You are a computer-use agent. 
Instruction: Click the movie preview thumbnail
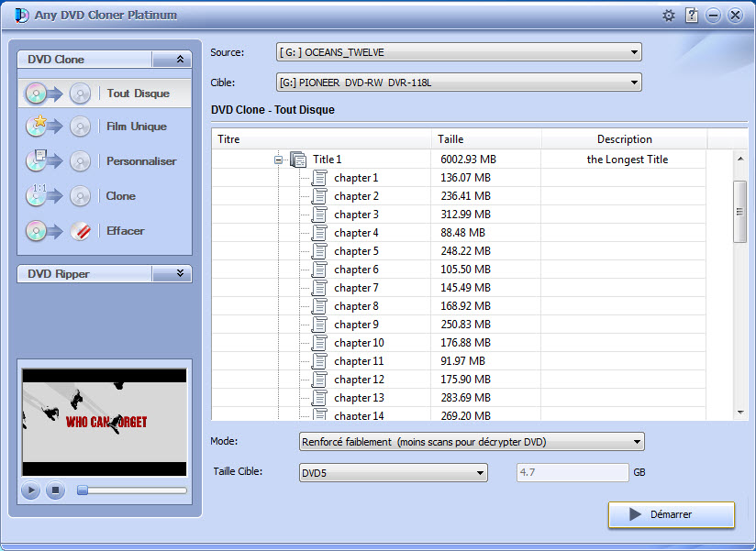coord(105,423)
